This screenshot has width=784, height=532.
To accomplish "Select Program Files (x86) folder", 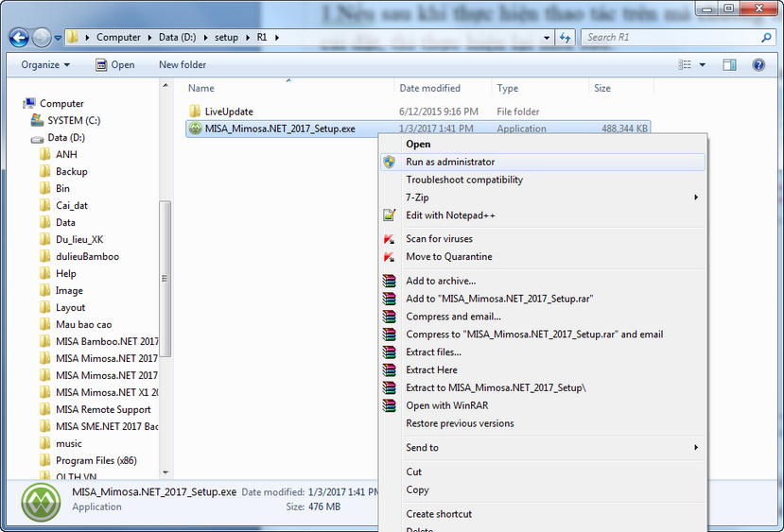I will point(88,460).
